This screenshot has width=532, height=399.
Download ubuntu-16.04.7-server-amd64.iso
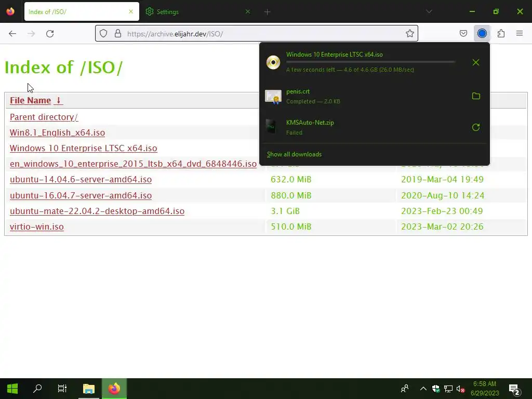pyautogui.click(x=81, y=195)
